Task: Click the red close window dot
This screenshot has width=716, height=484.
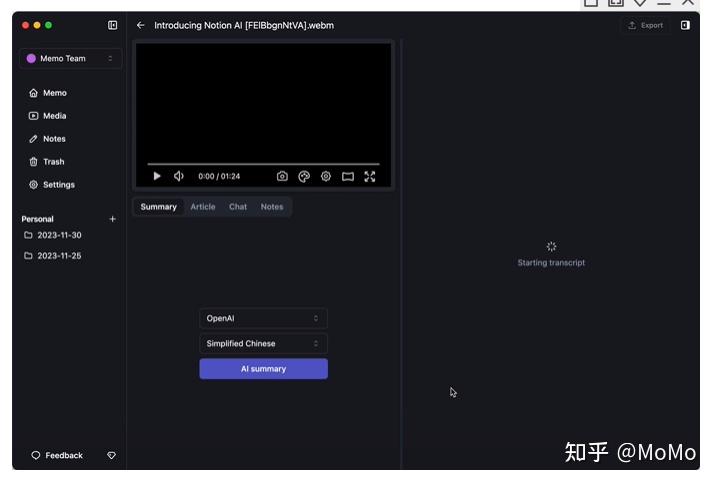Action: (x=26, y=25)
